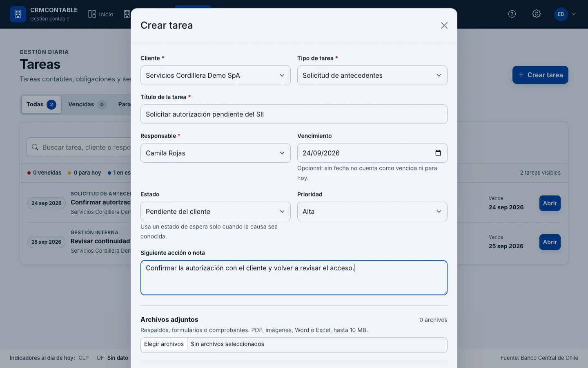Expand the user menu chevron
This screenshot has width=588, height=368.
coord(574,14)
